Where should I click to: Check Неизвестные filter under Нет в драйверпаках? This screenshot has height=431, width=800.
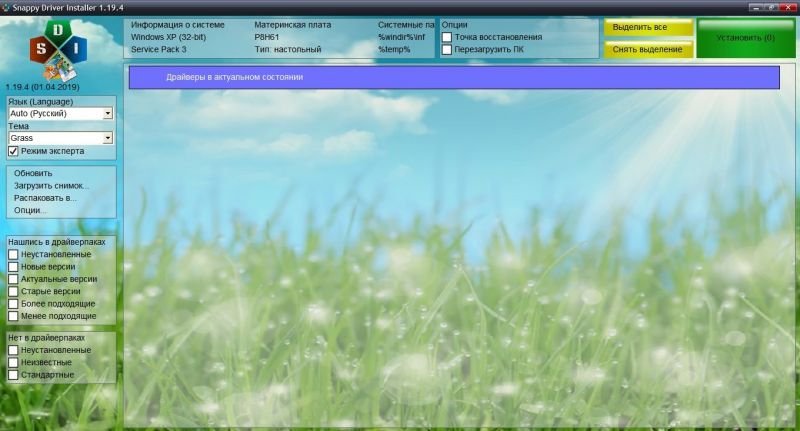click(x=14, y=362)
